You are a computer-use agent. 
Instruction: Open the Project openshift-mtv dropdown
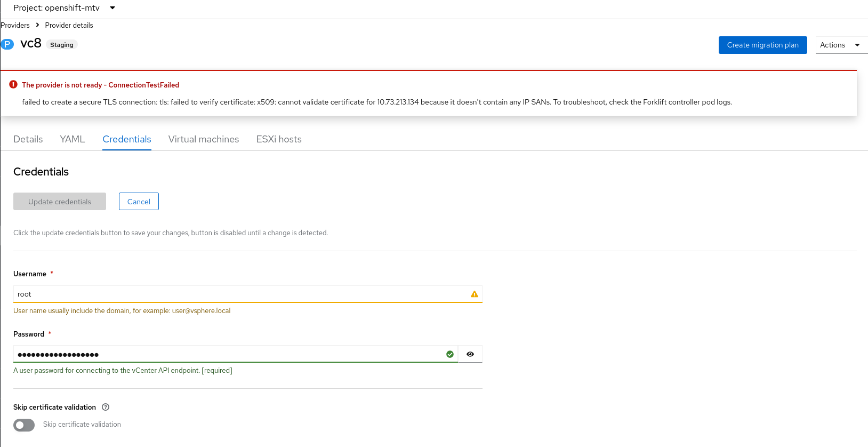tap(64, 8)
